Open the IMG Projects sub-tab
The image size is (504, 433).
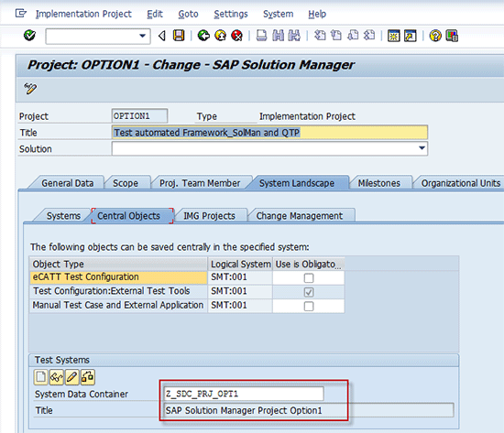tap(209, 216)
